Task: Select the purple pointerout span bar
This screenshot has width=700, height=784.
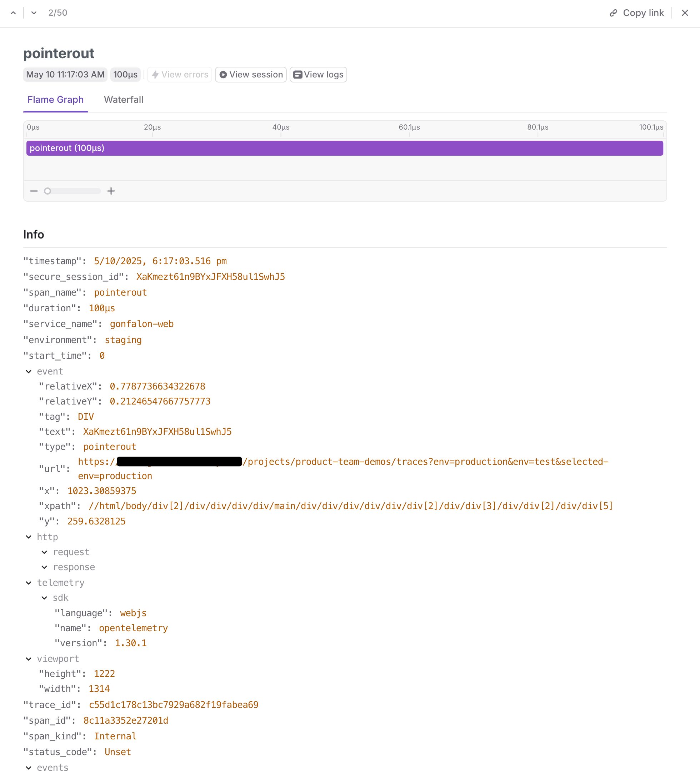Action: (344, 149)
